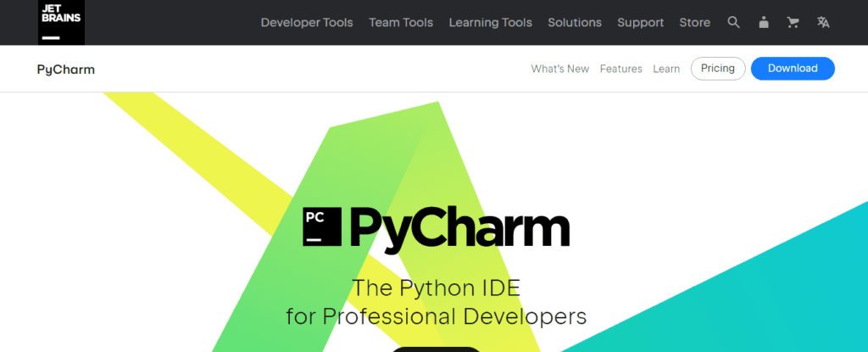Open the Store menu
Screen dimensions: 868x352
tap(695, 23)
